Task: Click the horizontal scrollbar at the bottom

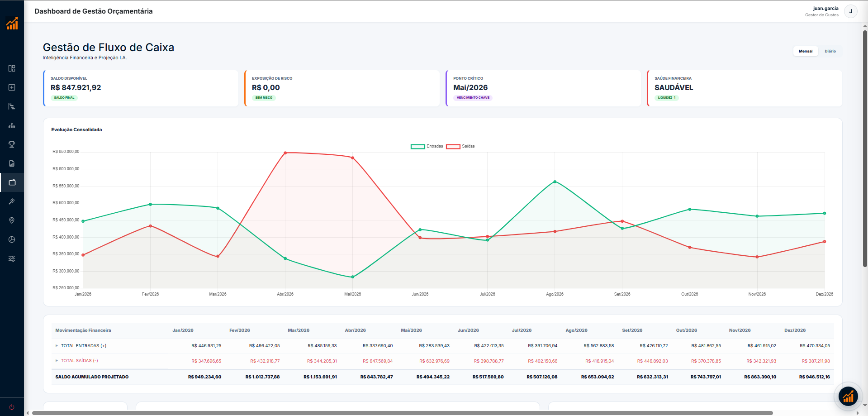Action: pyautogui.click(x=402, y=413)
